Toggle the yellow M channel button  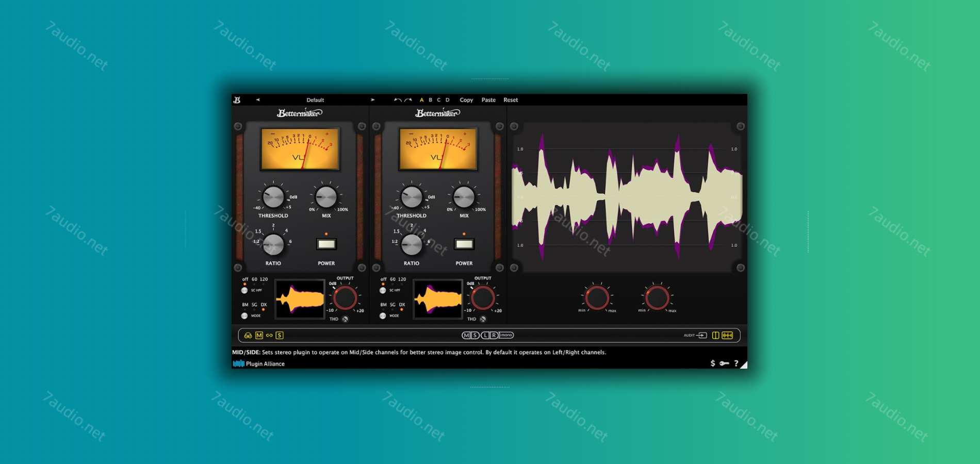coord(259,335)
